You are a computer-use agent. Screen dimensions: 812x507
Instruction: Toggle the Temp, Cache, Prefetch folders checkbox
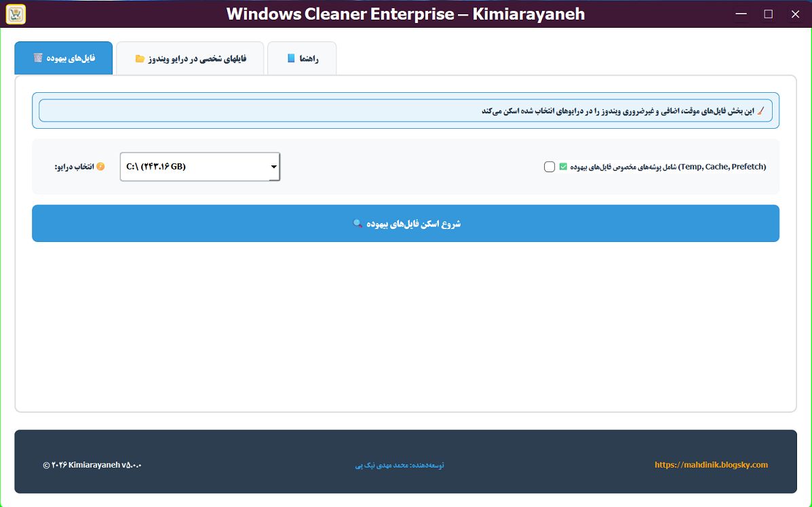(x=549, y=167)
